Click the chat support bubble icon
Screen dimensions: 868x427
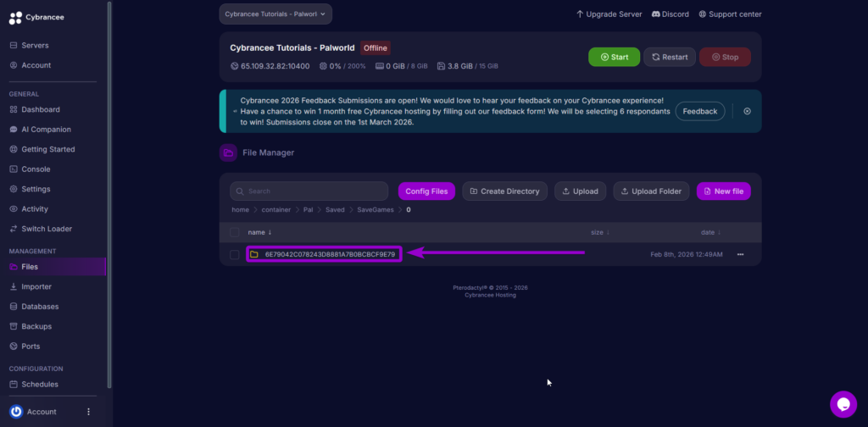[843, 404]
